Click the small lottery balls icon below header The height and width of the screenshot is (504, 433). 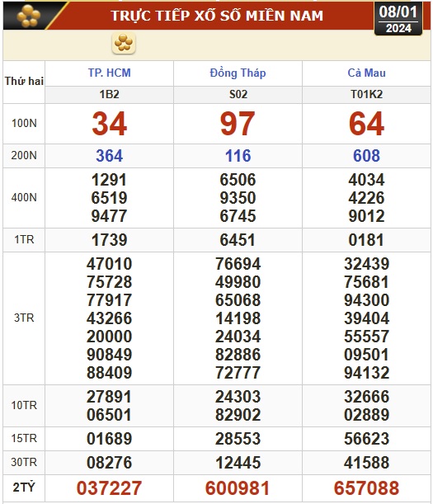pos(124,44)
